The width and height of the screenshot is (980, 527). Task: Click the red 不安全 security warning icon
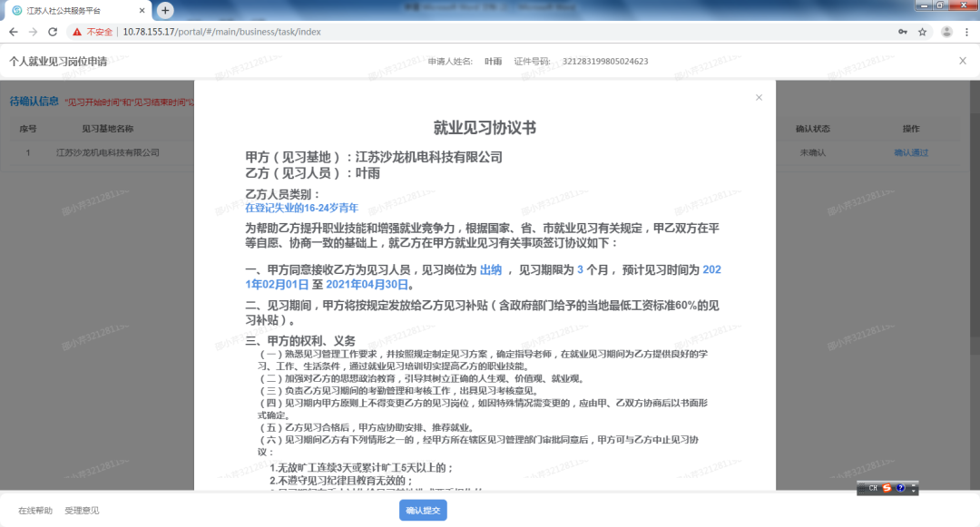(x=78, y=32)
